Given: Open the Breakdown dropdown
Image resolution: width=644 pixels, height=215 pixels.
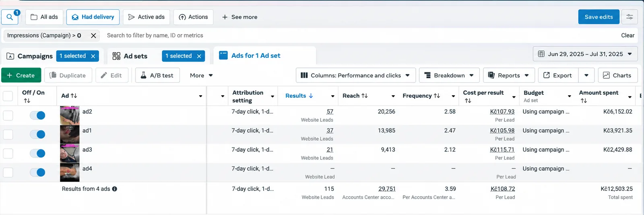Looking at the screenshot, I should coord(449,75).
